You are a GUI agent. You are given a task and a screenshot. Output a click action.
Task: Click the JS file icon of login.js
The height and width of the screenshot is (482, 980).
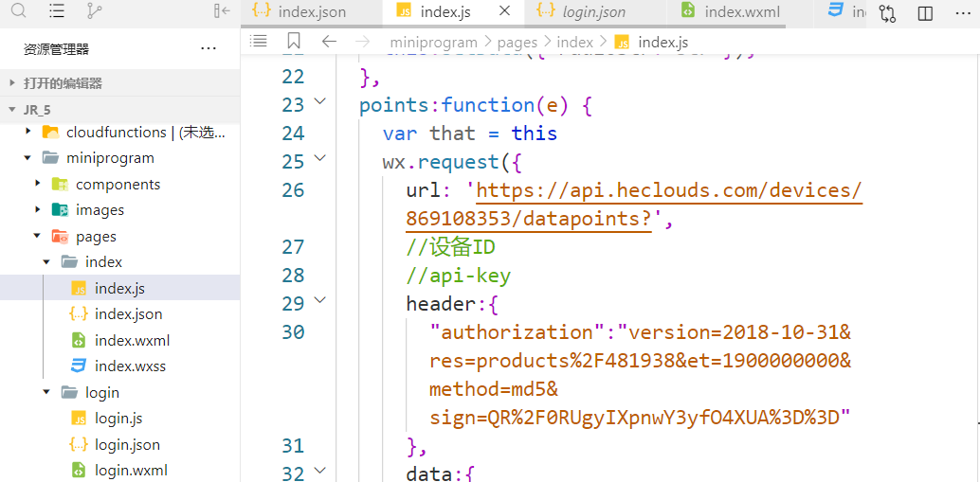pos(78,419)
